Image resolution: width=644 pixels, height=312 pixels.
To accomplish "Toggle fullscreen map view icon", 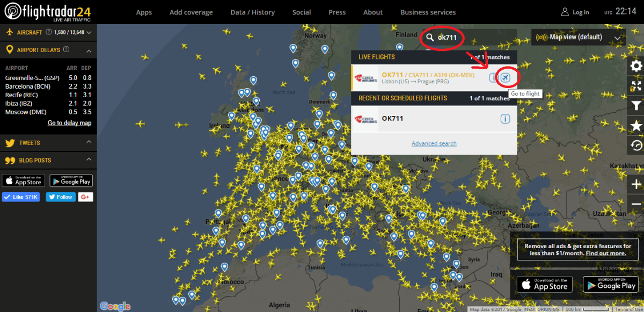I will (636, 86).
